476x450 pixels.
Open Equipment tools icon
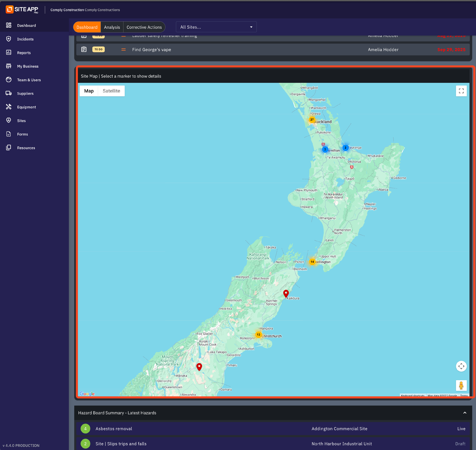(9, 107)
